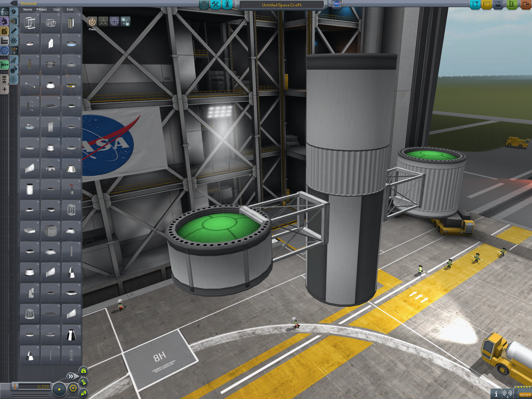Pick the gray cube structural part

(51, 231)
